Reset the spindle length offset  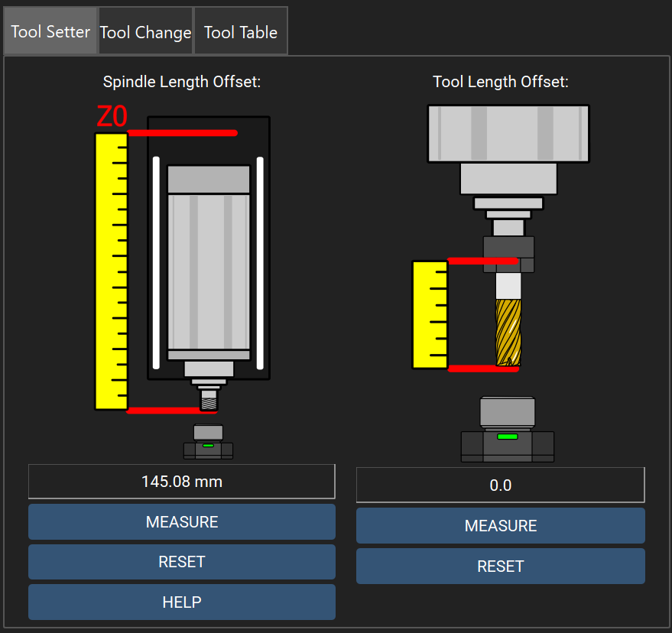click(x=182, y=561)
